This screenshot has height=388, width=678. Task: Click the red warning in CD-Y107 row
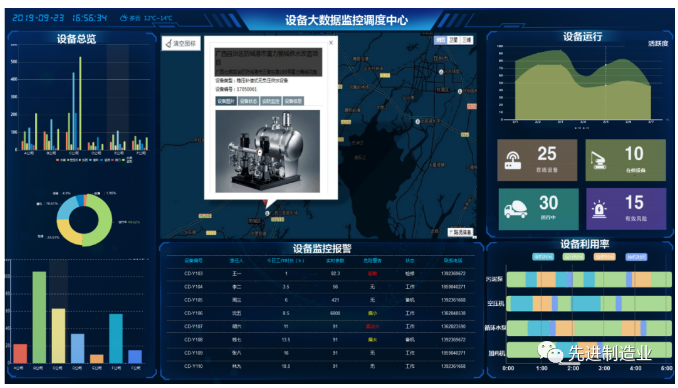pyautogui.click(x=373, y=326)
